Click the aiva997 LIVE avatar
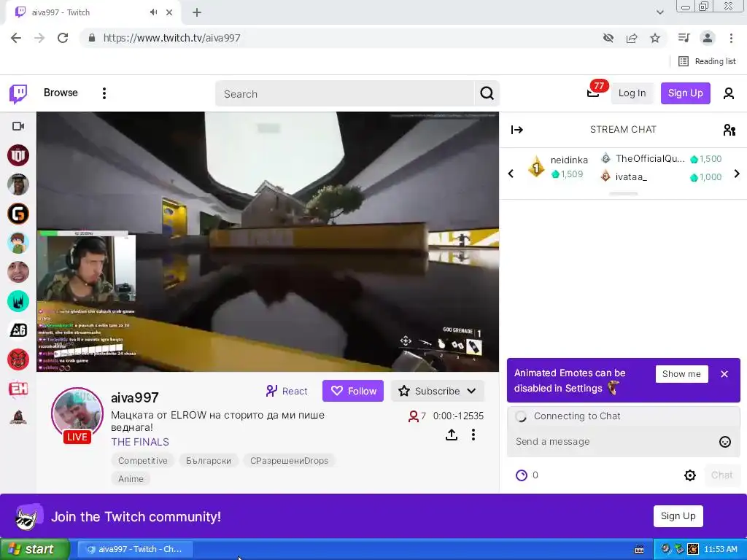This screenshot has width=747, height=560. [x=77, y=414]
